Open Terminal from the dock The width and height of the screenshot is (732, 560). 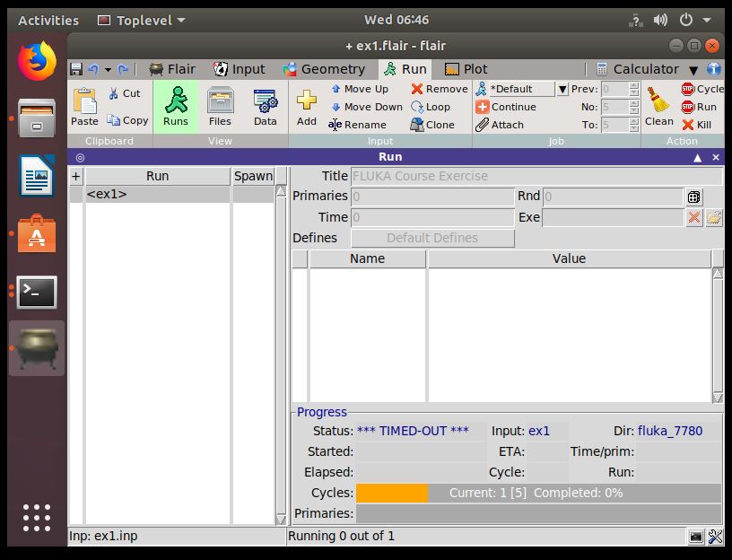click(x=37, y=292)
